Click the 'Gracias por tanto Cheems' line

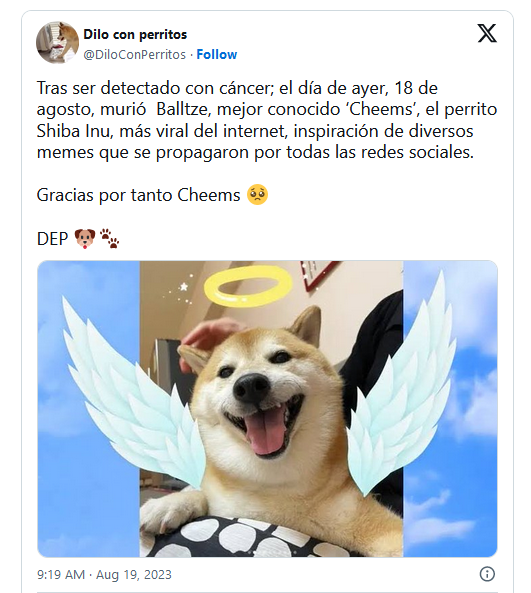[x=138, y=196]
